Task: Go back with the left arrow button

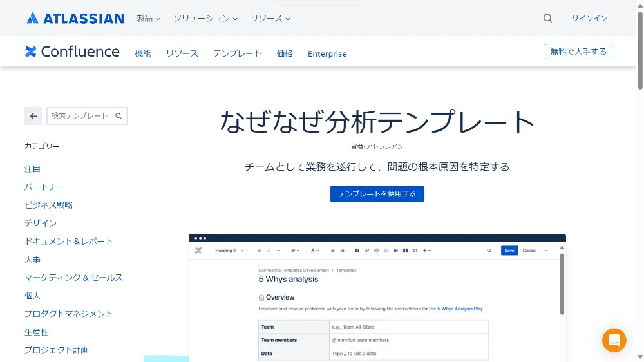Action: (33, 116)
